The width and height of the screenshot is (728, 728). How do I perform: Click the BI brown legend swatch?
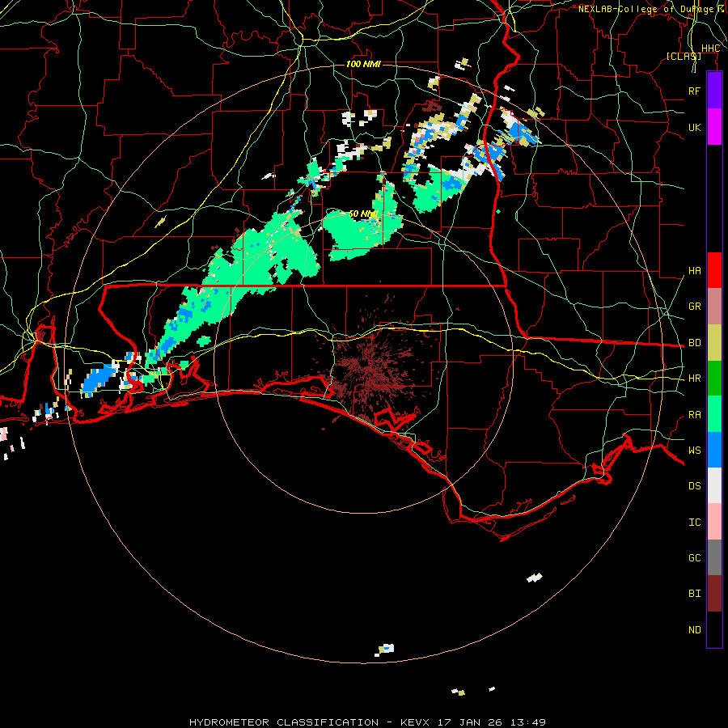point(714,594)
